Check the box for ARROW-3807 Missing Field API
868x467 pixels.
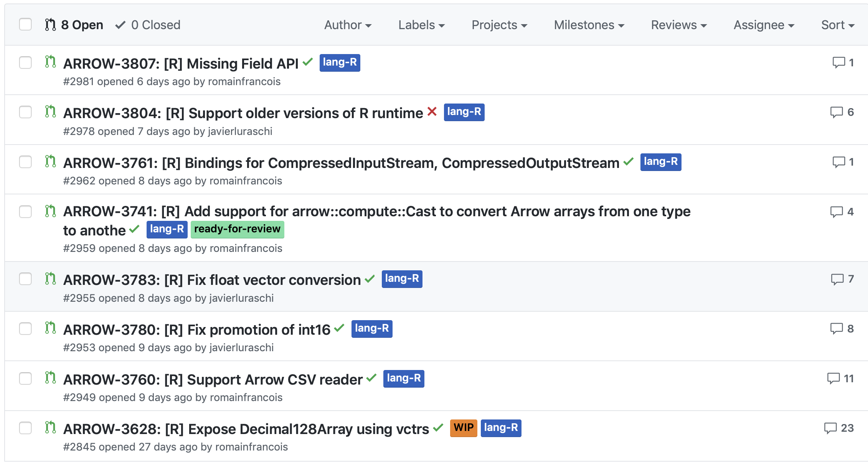coord(25,62)
